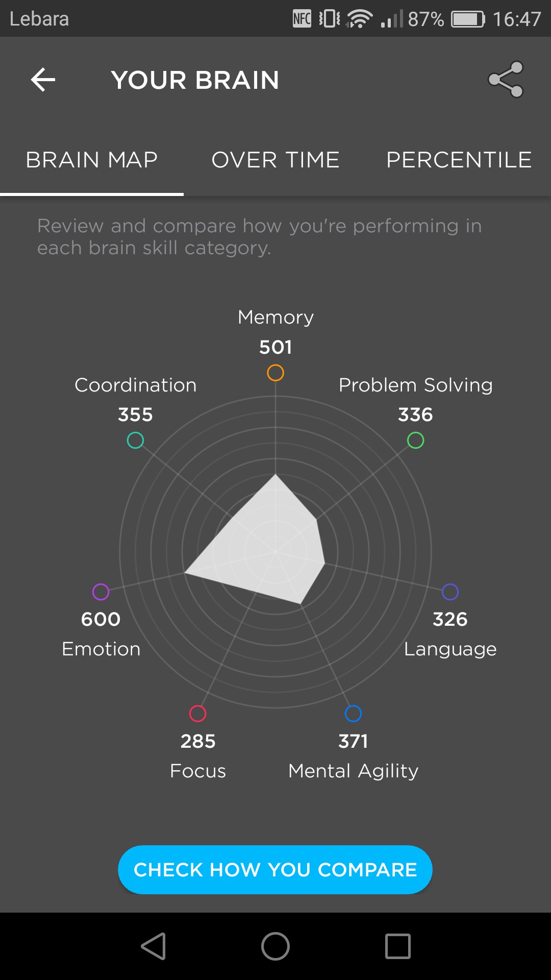551x980 pixels.
Task: Tap the Memory score 501
Action: (x=275, y=347)
